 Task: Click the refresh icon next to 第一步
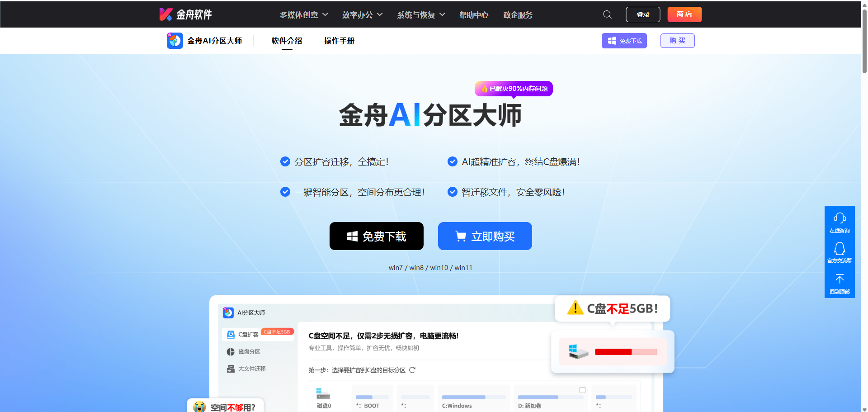point(412,369)
